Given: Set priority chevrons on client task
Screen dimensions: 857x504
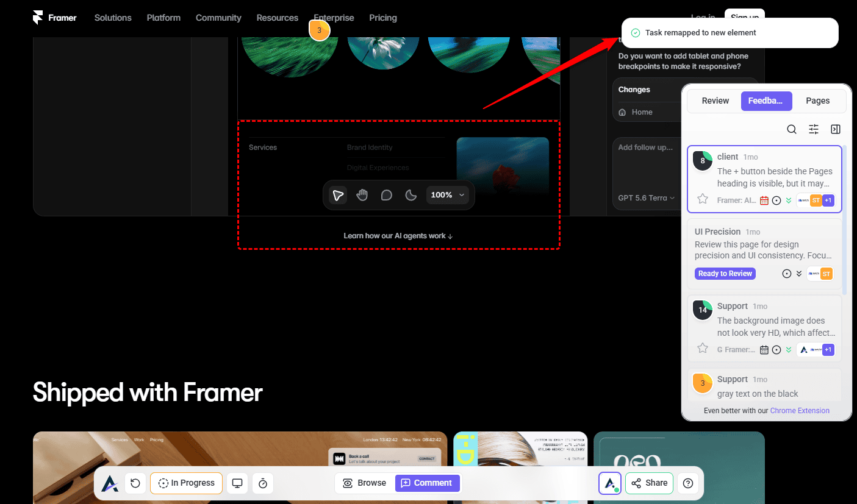Looking at the screenshot, I should tap(789, 201).
